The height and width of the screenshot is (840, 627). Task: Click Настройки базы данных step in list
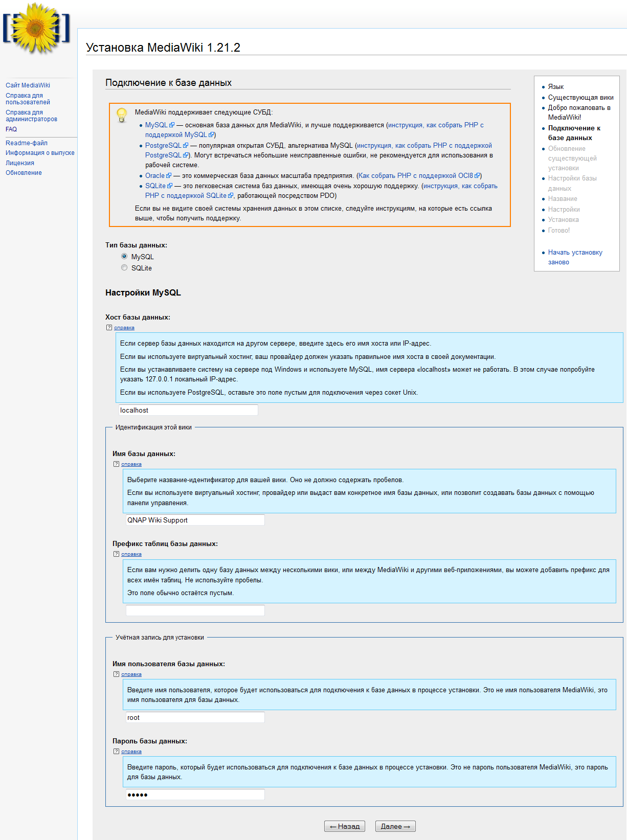point(572,183)
